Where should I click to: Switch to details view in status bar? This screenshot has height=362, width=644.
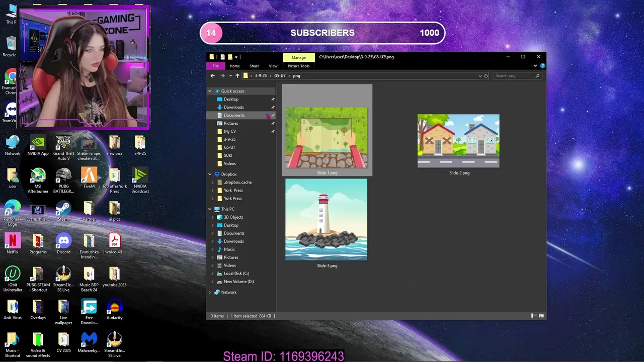pyautogui.click(x=533, y=316)
